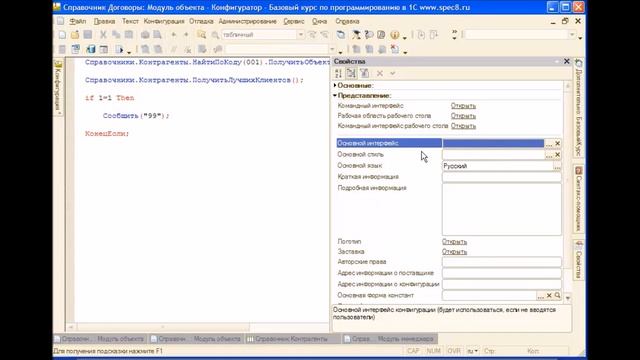Click Открыть link next to Логотип
Viewport: 640px width, 360px height.
click(x=454, y=242)
